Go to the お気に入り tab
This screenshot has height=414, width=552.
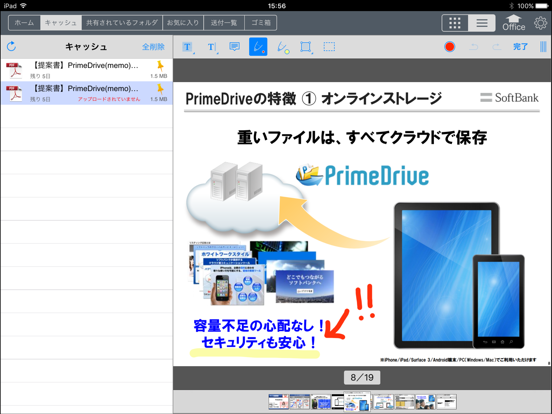click(x=183, y=23)
